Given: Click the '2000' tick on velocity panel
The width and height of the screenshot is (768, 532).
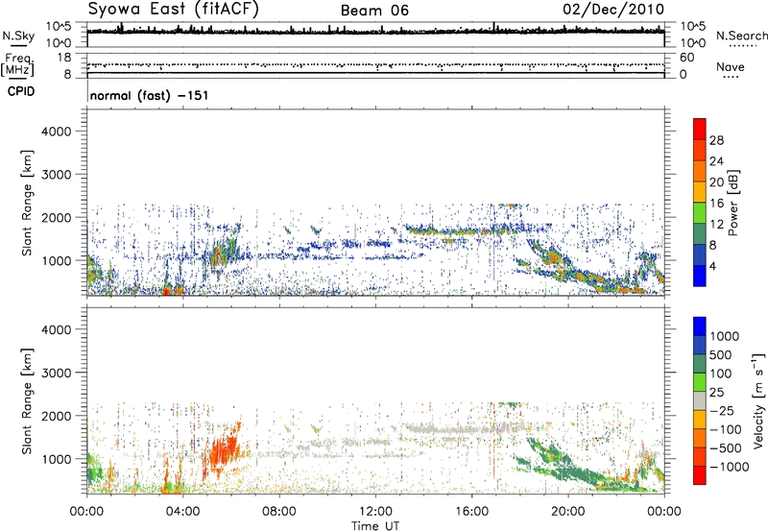Looking at the screenshot, I should point(56,416).
